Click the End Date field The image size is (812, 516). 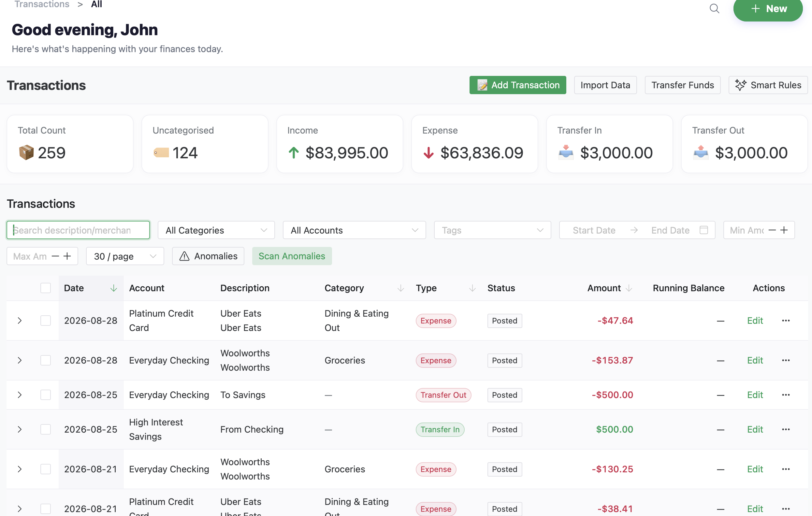[670, 230]
